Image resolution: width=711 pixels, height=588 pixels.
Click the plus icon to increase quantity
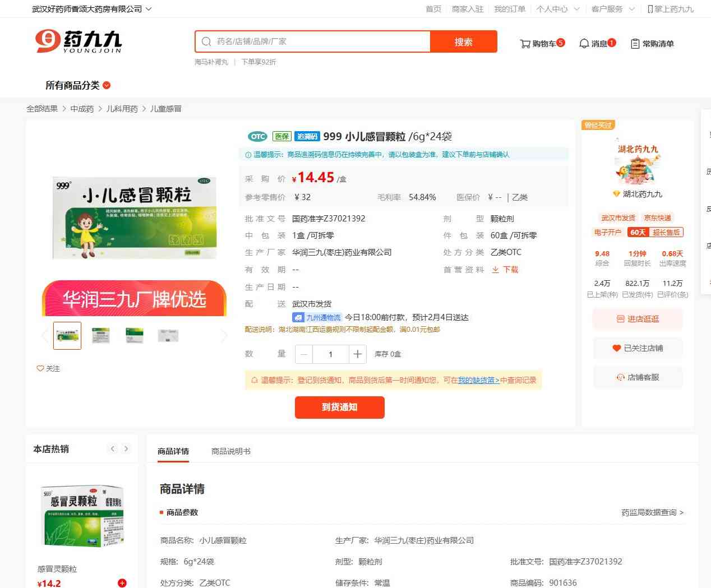click(x=357, y=354)
